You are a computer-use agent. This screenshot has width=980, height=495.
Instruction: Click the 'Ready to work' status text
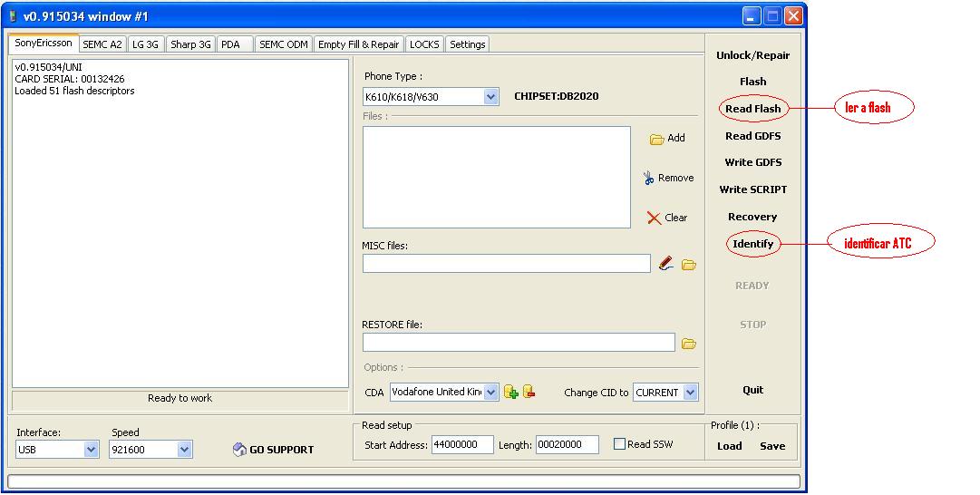pyautogui.click(x=180, y=398)
